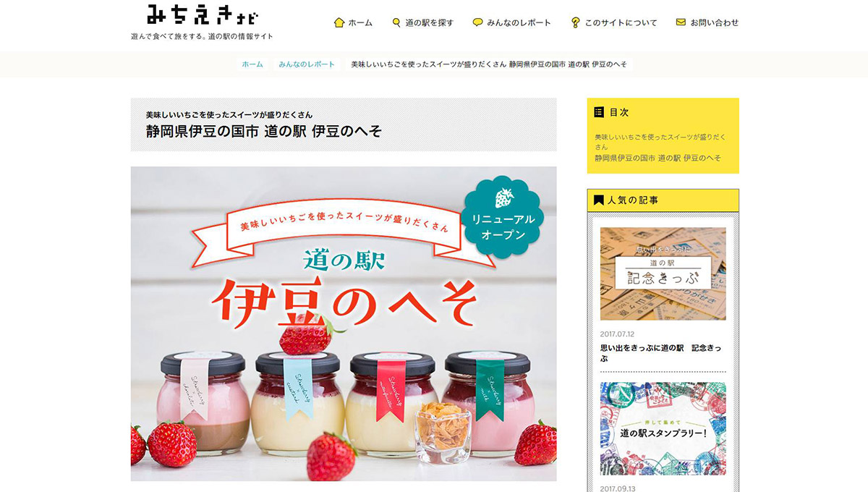Screen dimensions: 868x492
Task: Click the bookmark icon beside 人気の記事
Action: click(x=599, y=200)
